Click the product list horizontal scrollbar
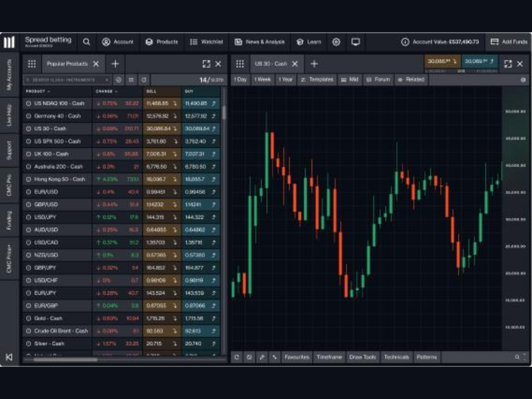This screenshot has height=399, width=532. coord(66,360)
